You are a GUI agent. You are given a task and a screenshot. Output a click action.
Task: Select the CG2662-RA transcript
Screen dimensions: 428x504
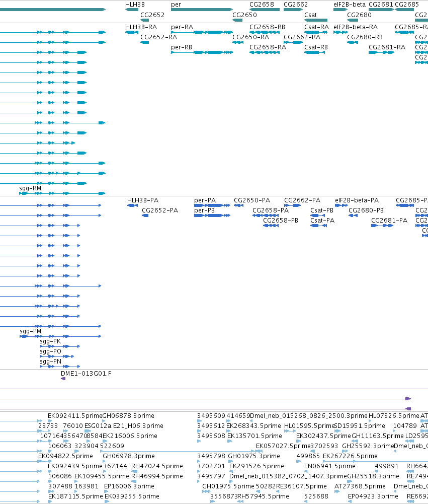(294, 42)
